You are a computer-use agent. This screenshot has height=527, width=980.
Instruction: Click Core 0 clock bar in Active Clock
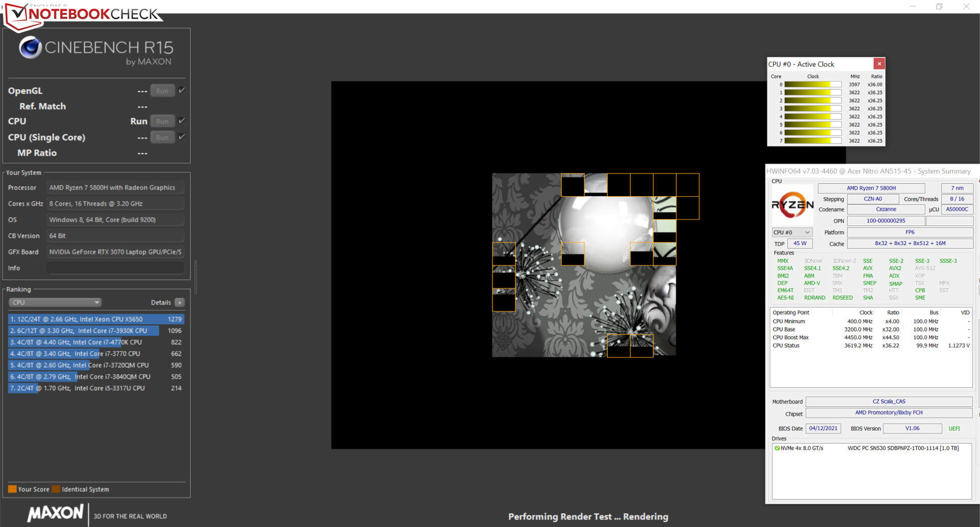click(813, 85)
